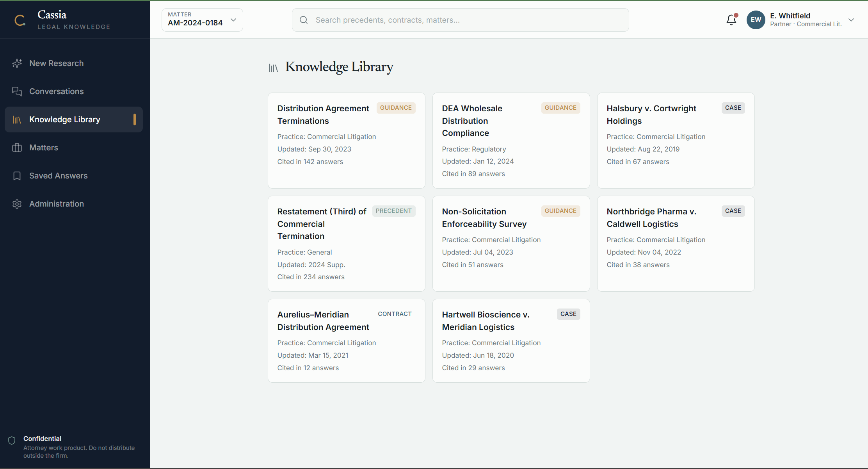The width and height of the screenshot is (868, 469).
Task: Open DEA Wholesale Distribution Compliance card
Action: click(x=511, y=141)
